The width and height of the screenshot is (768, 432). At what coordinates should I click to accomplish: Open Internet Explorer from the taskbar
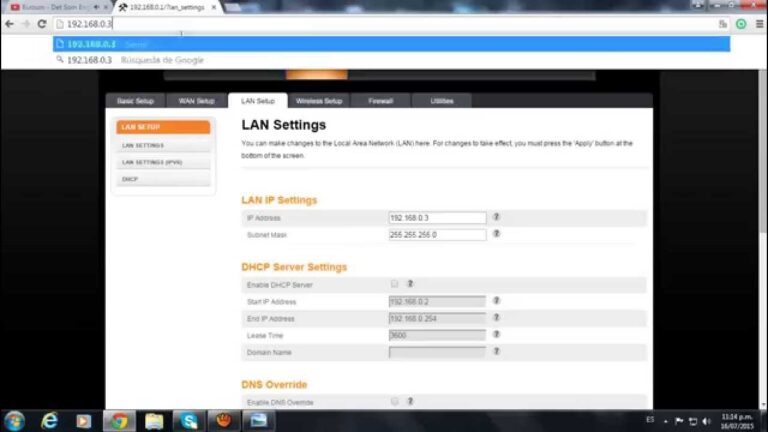(49, 420)
